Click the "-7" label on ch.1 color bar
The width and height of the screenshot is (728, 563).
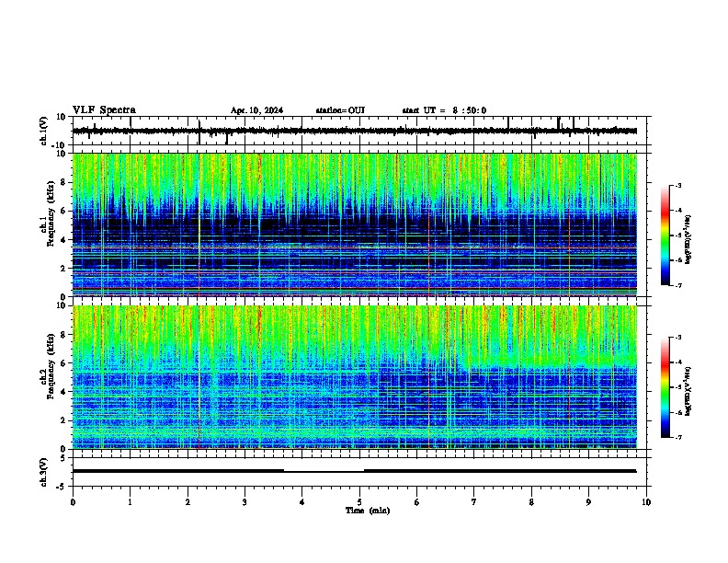[x=677, y=285]
